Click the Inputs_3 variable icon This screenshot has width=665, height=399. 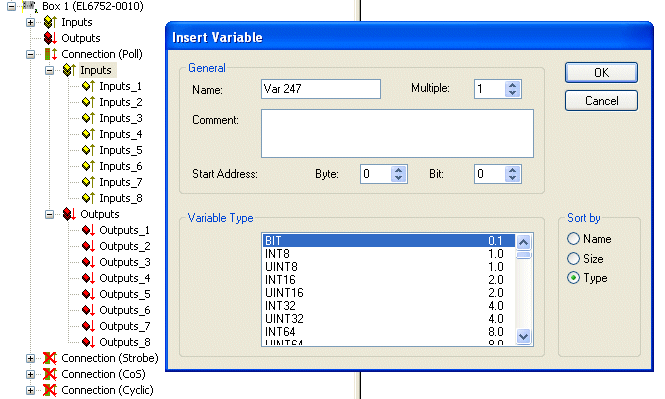[x=88, y=118]
